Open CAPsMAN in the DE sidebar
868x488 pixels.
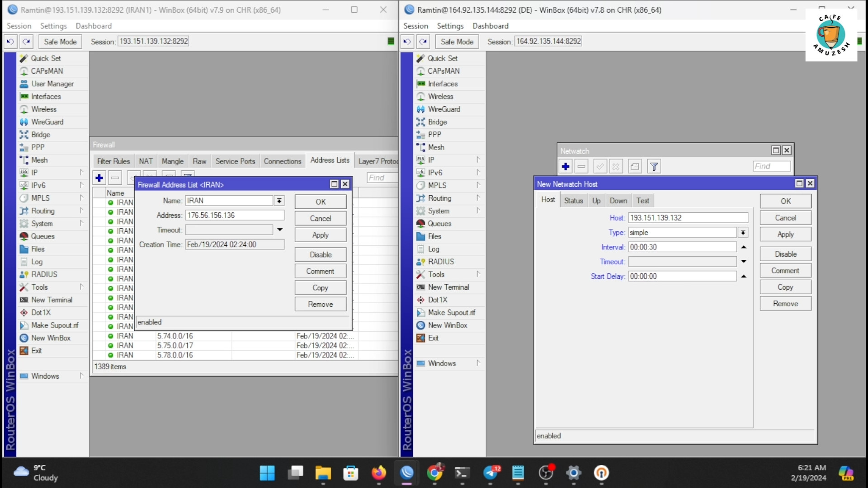(x=443, y=71)
